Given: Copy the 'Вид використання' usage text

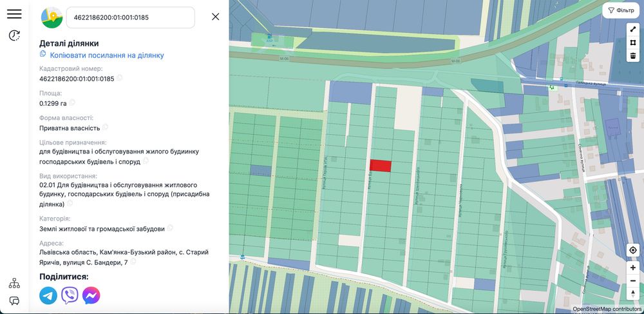Looking at the screenshot, I should pos(70,203).
